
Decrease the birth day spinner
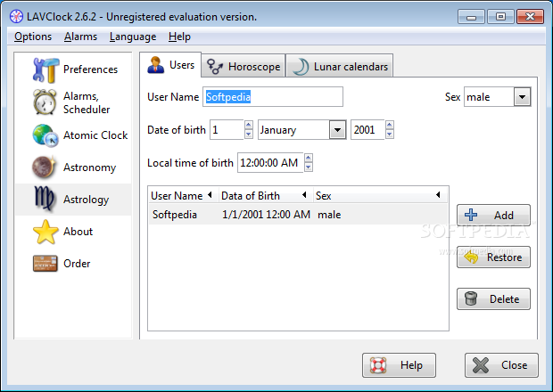(x=249, y=135)
